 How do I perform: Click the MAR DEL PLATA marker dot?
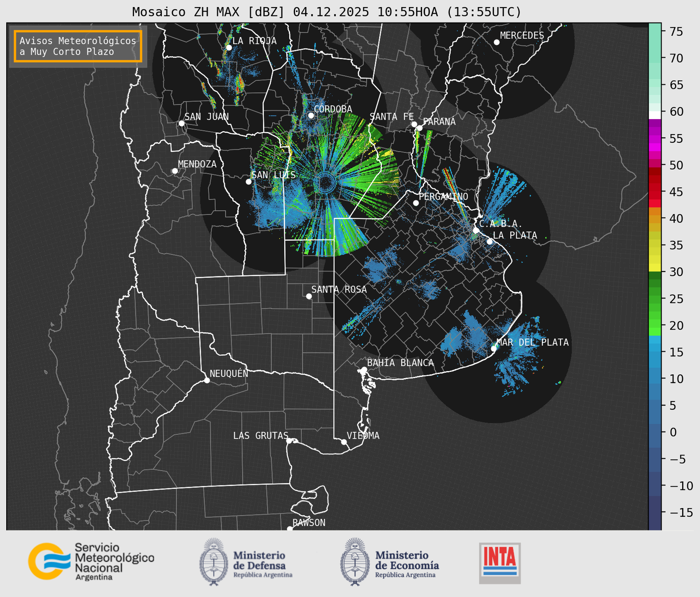(x=494, y=349)
